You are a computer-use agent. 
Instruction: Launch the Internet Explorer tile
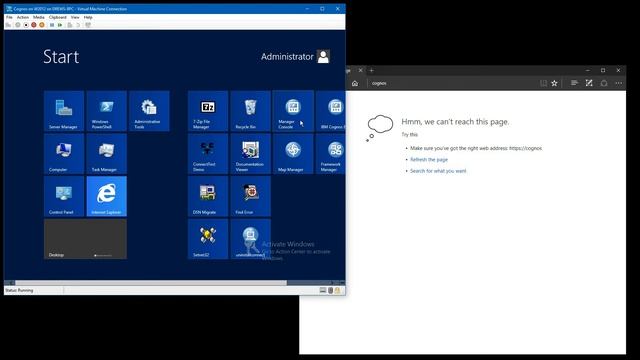click(x=107, y=196)
